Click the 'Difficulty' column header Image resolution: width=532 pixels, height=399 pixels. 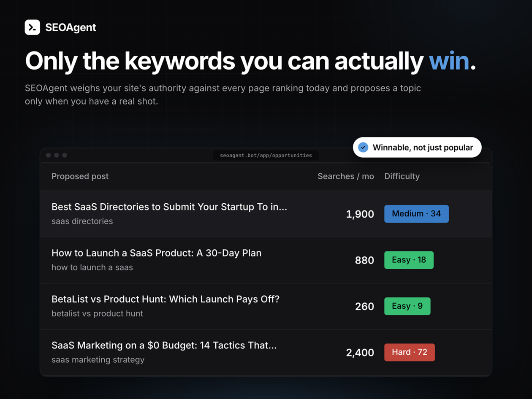[402, 176]
